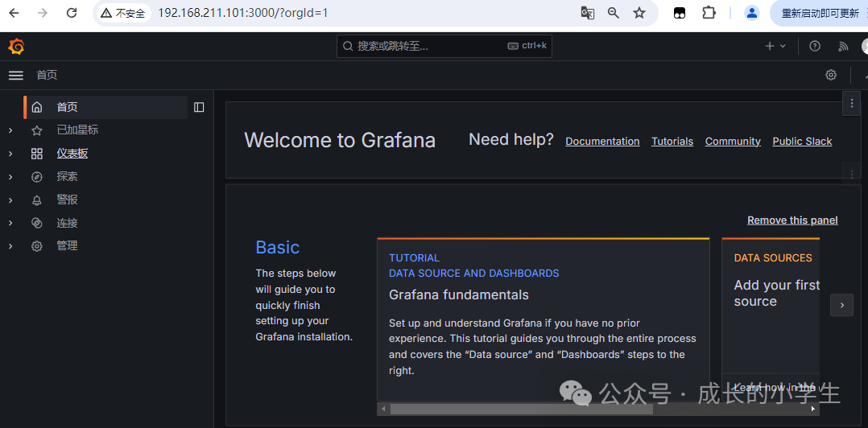Open 警报 from the sidebar
This screenshot has width=868, height=428.
click(67, 200)
